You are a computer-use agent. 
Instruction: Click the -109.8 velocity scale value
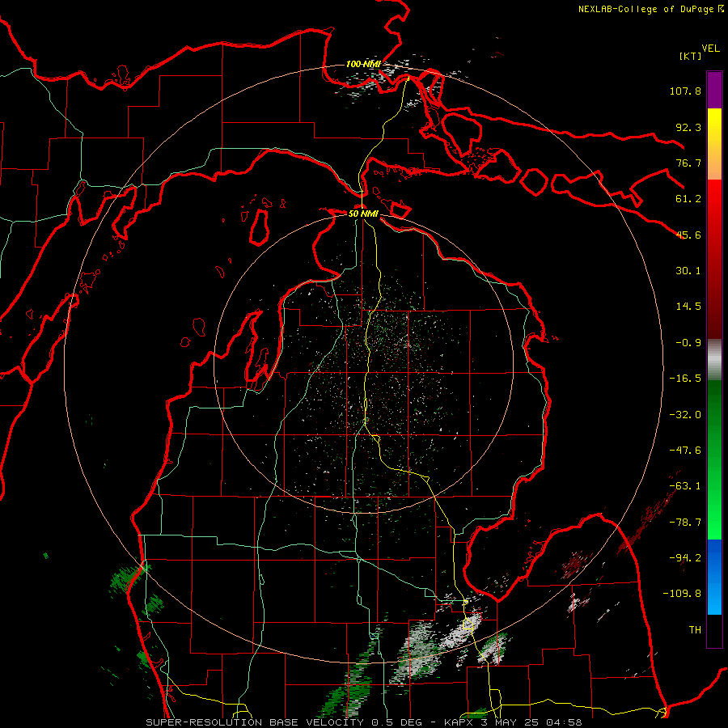click(682, 594)
